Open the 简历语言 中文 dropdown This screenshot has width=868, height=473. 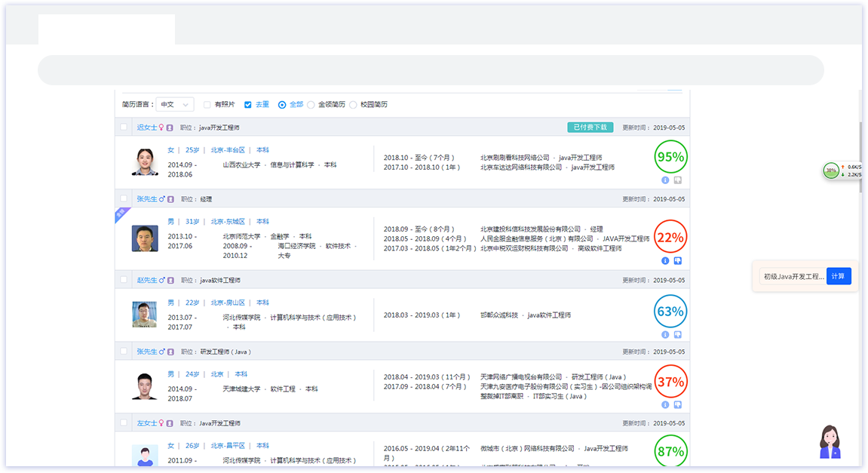(175, 105)
